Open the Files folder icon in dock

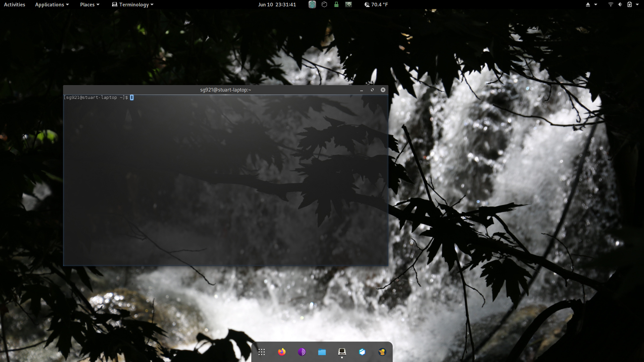tap(322, 352)
